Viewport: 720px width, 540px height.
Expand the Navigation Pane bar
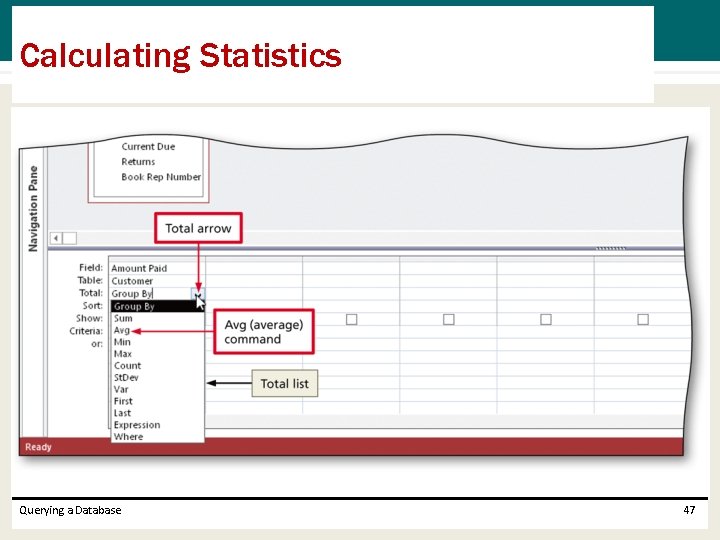coord(33,209)
